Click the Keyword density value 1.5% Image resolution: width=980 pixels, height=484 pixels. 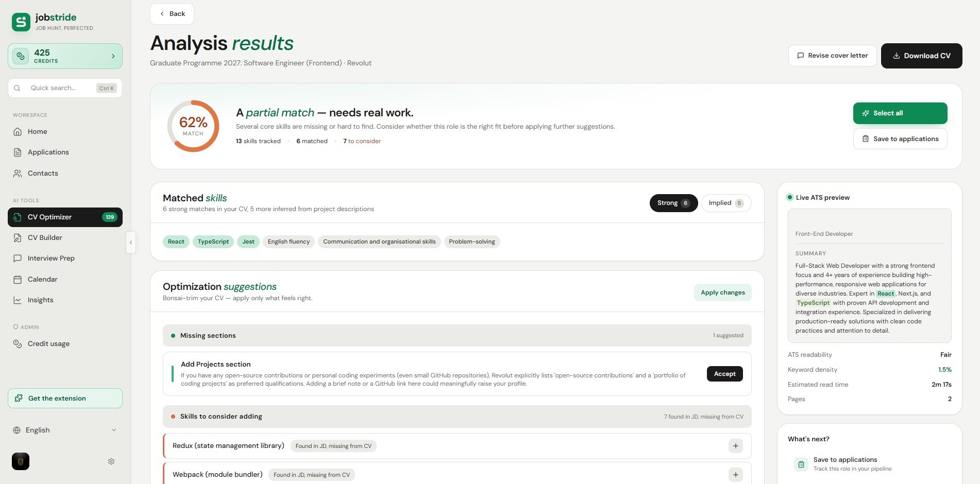click(945, 370)
